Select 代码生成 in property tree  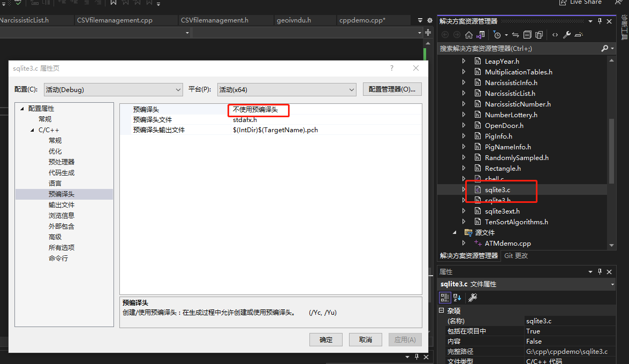click(62, 172)
